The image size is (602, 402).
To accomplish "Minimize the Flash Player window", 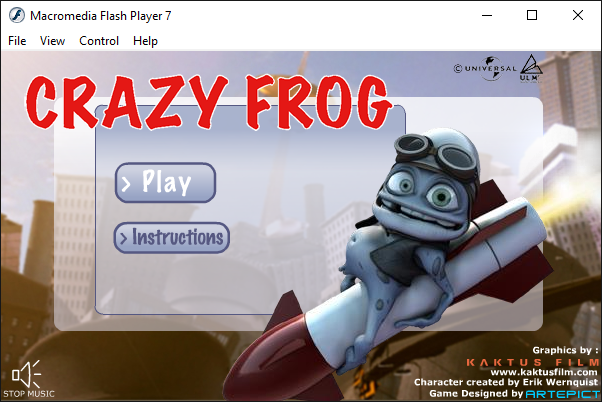I will (x=487, y=15).
